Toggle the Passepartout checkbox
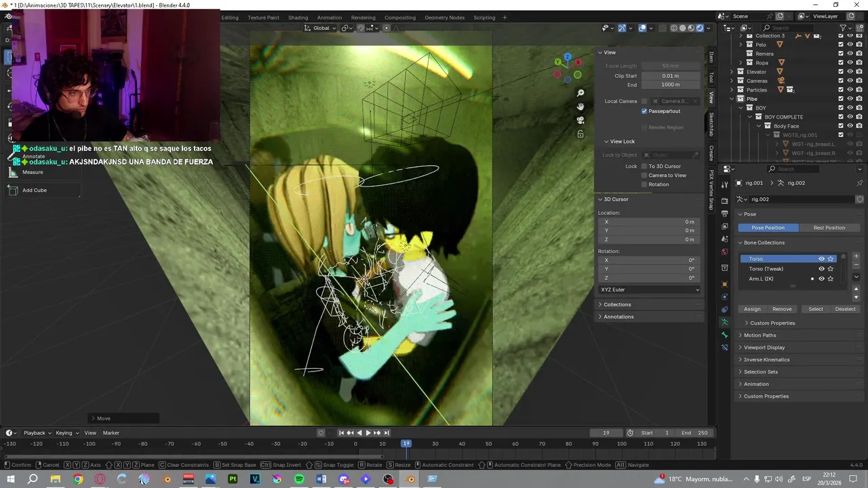The height and width of the screenshot is (488, 868). click(644, 111)
